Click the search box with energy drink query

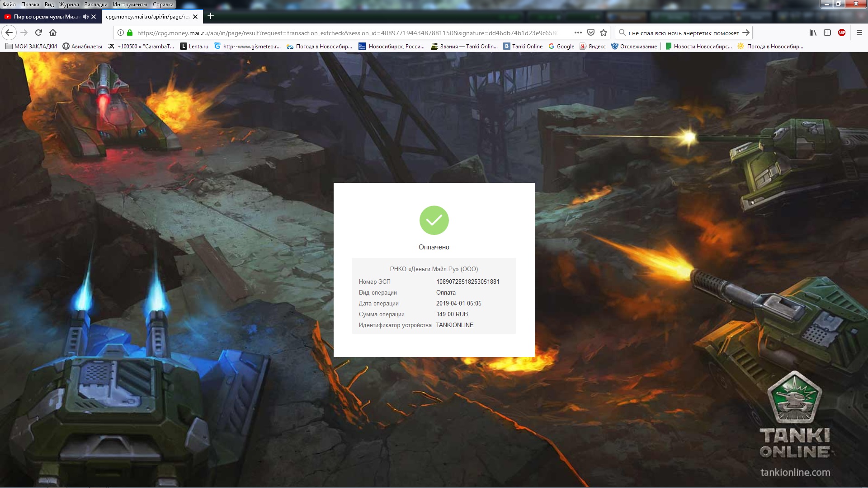click(684, 33)
